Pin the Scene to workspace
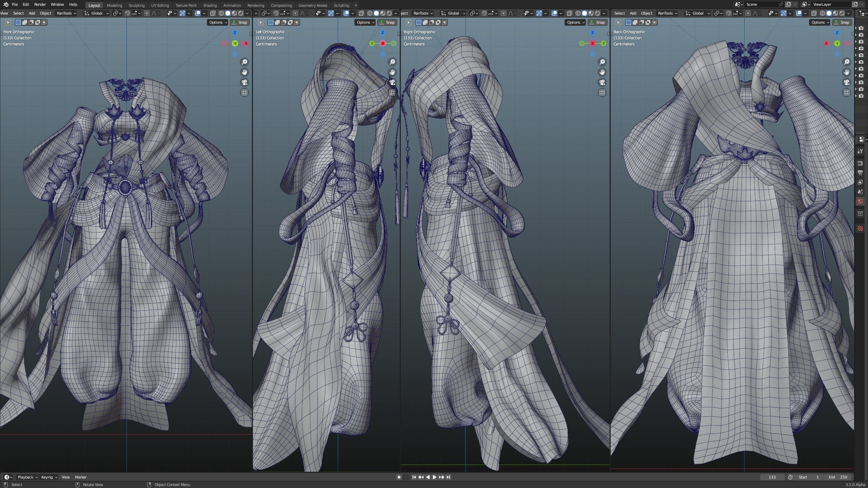The height and width of the screenshot is (488, 868). [781, 4]
